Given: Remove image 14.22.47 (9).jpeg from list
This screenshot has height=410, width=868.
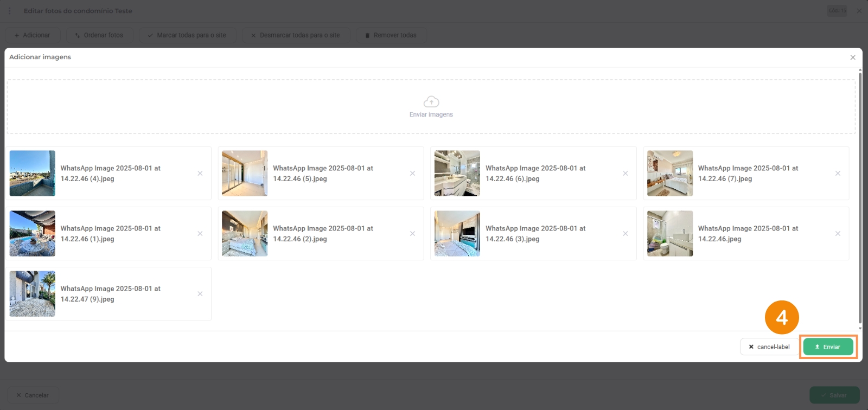Looking at the screenshot, I should tap(200, 294).
